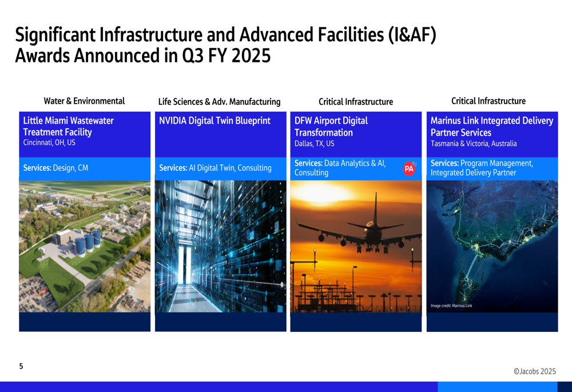The height and width of the screenshot is (392, 572).
Task: Click the 'Water & Environmental' column heading
Action: pyautogui.click(x=84, y=101)
